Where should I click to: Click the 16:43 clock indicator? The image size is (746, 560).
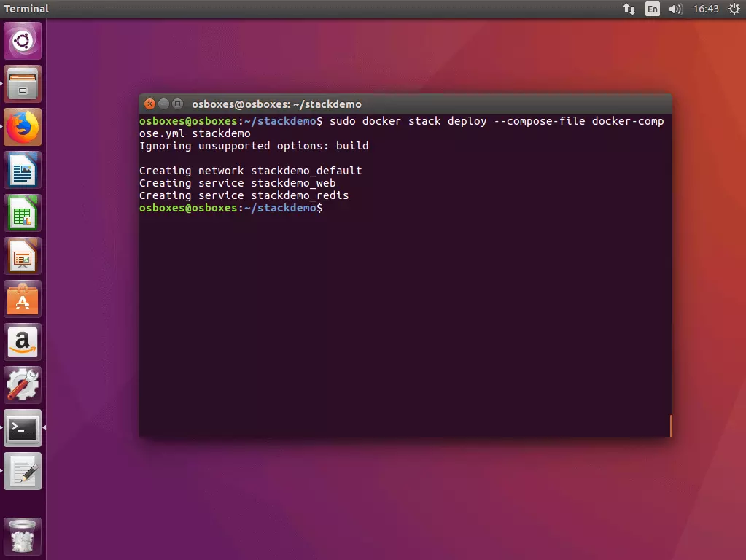[706, 9]
